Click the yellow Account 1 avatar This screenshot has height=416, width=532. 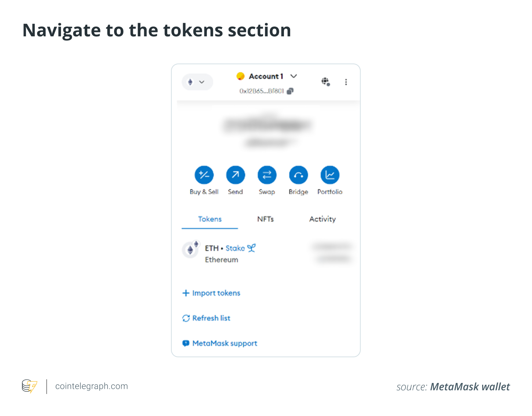point(240,76)
